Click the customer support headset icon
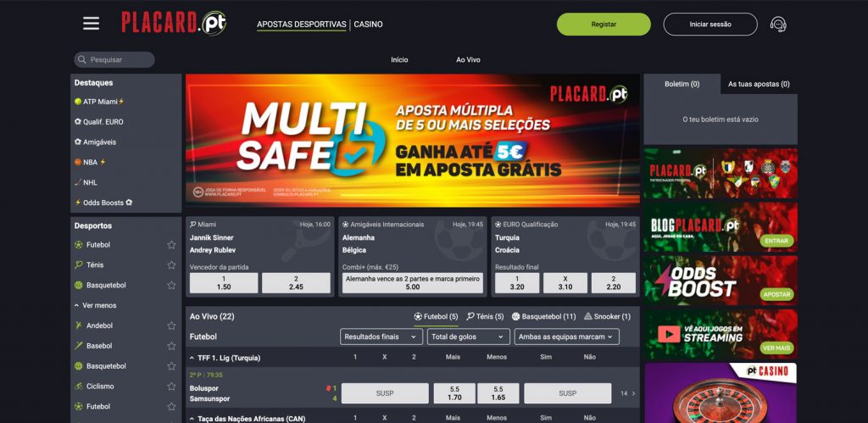This screenshot has height=423, width=868. click(778, 25)
